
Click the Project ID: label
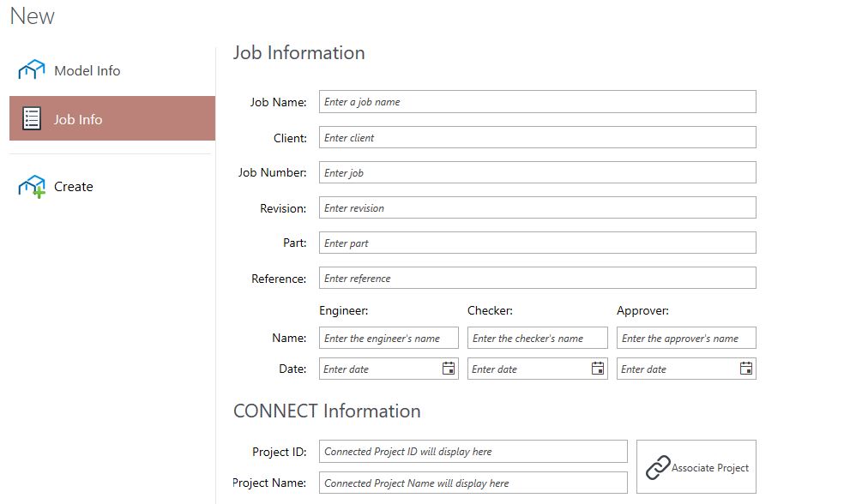tap(279, 452)
